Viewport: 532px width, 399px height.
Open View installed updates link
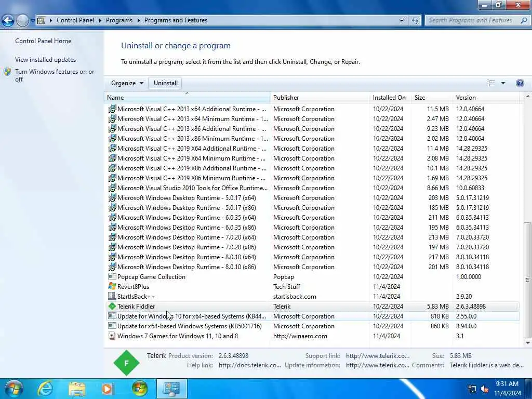click(46, 59)
